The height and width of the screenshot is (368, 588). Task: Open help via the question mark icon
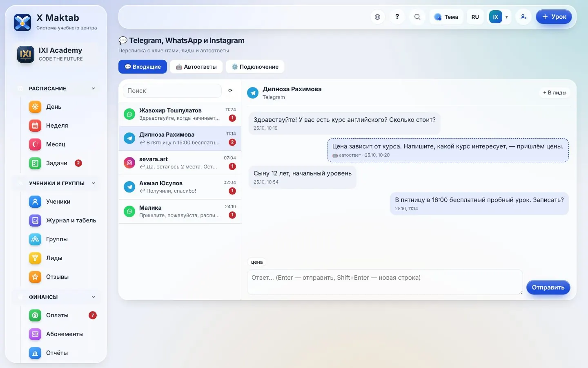pyautogui.click(x=397, y=17)
